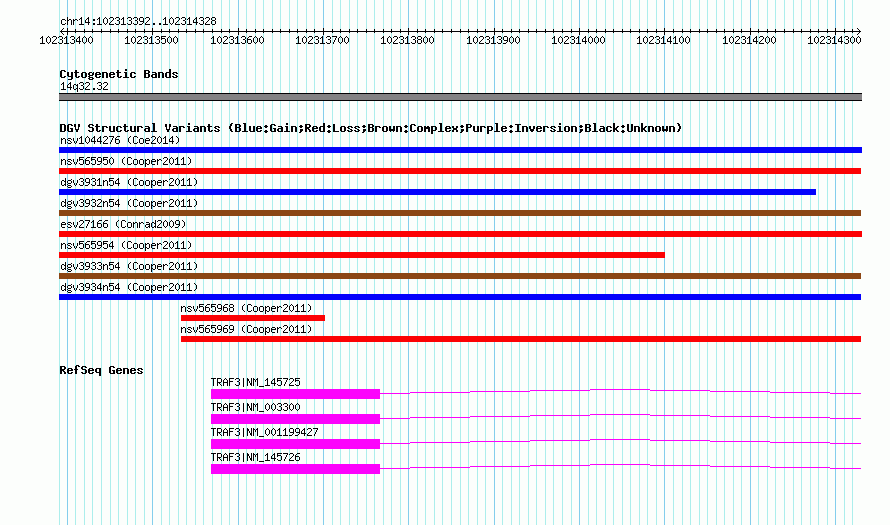
Task: Click the brown dgv3932n54 variant bar
Action: pos(460,213)
